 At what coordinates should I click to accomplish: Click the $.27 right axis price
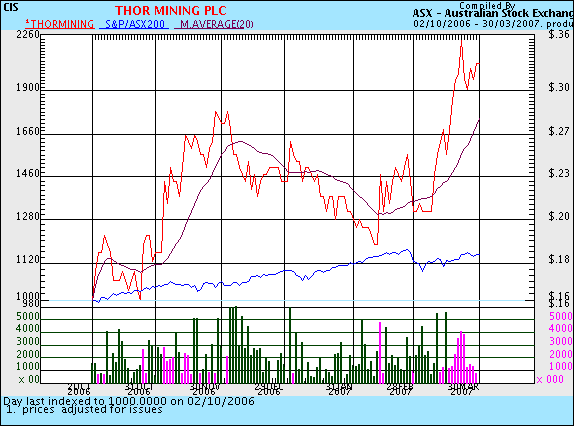pyautogui.click(x=559, y=131)
